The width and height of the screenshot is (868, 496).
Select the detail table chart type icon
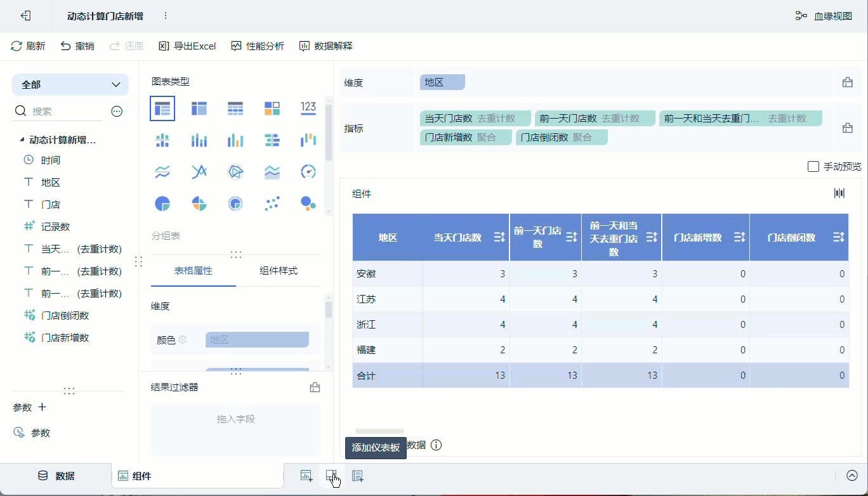point(235,108)
